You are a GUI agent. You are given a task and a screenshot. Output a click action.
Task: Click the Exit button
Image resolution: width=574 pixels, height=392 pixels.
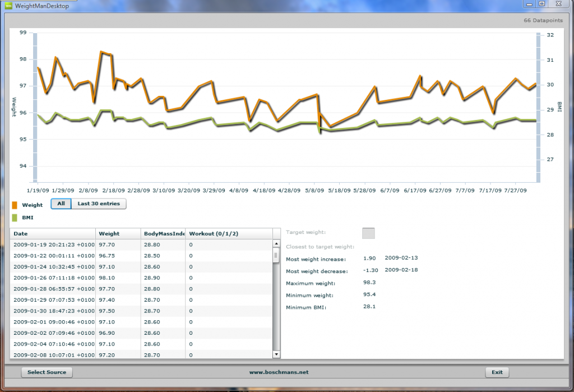click(497, 372)
